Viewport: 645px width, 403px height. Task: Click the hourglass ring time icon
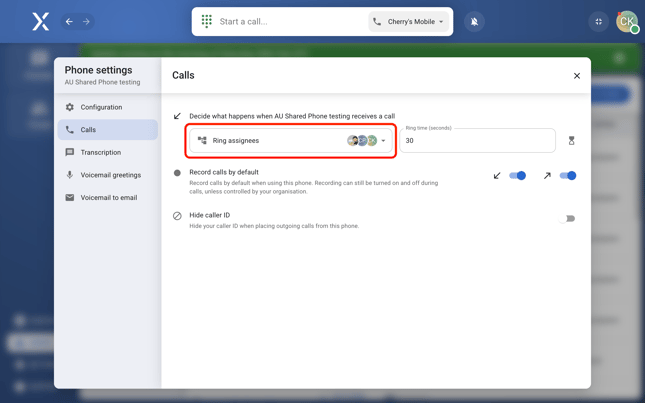tap(571, 141)
